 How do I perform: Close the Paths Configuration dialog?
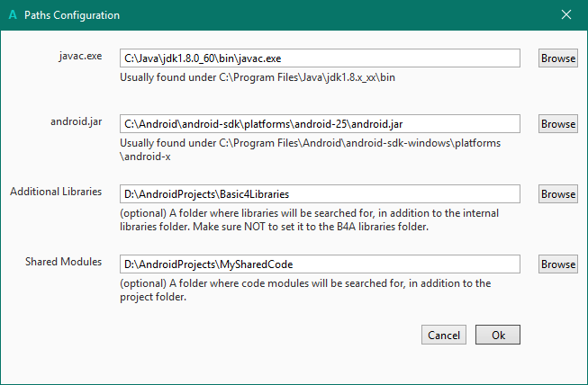[x=565, y=15]
